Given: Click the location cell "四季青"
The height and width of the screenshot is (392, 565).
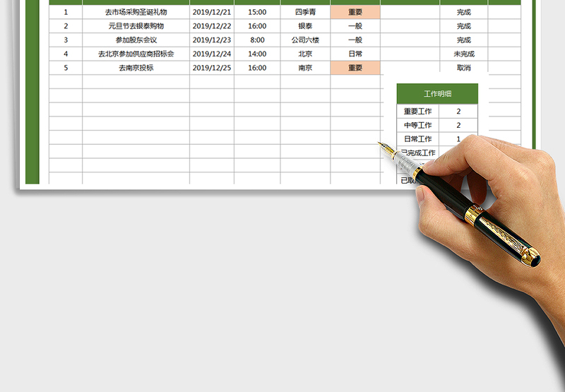Looking at the screenshot, I should click(x=305, y=12).
